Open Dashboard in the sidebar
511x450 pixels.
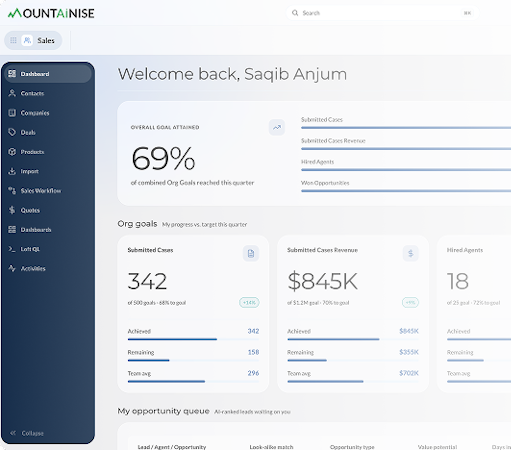point(48,74)
